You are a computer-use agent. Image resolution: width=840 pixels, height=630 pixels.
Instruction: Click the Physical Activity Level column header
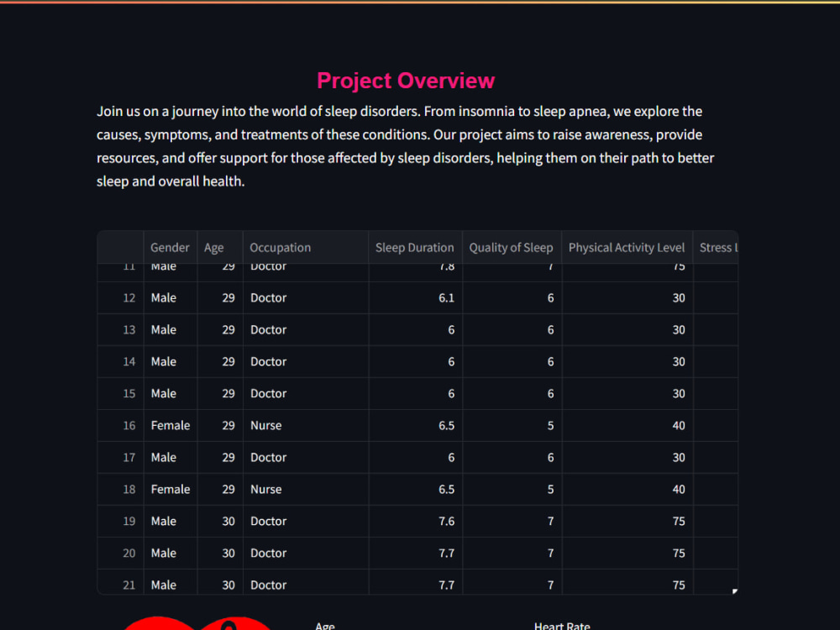(627, 248)
